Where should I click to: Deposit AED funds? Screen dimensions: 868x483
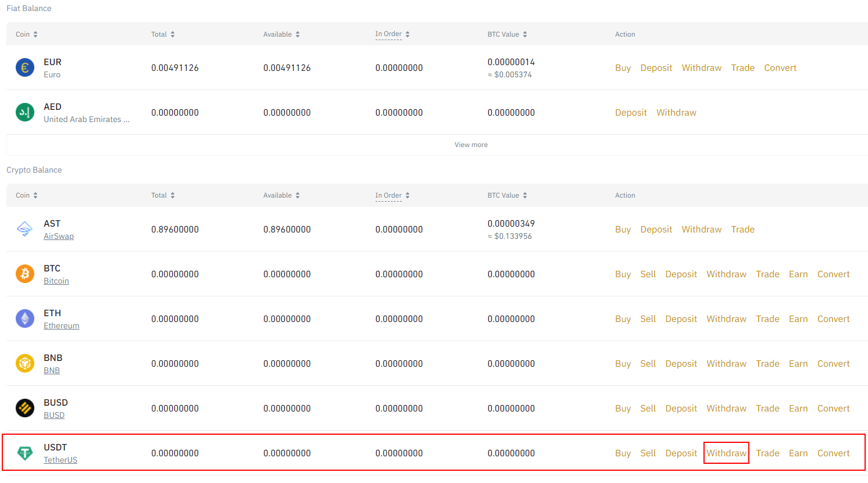[x=631, y=113]
